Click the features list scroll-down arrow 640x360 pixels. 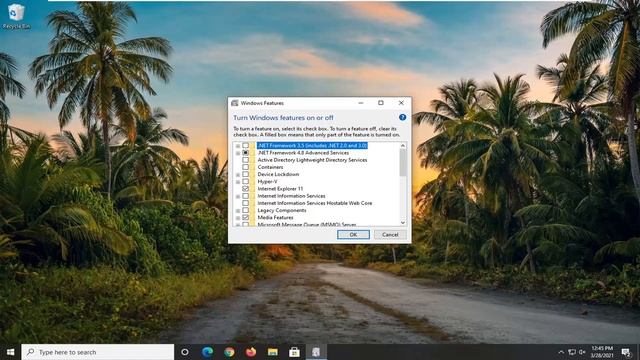(x=403, y=222)
